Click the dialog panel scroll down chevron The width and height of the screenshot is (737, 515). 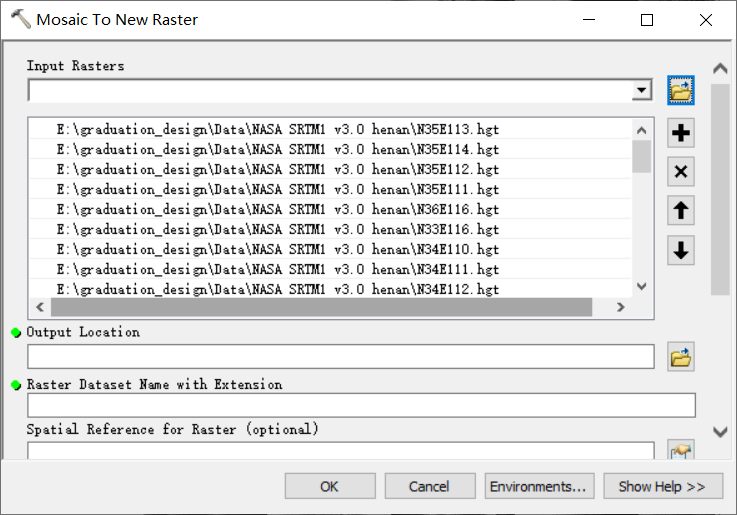click(720, 432)
